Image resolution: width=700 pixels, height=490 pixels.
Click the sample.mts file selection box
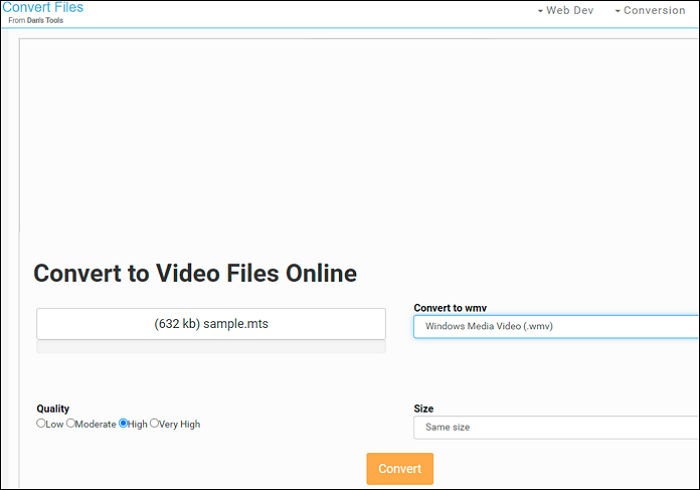coord(211,324)
